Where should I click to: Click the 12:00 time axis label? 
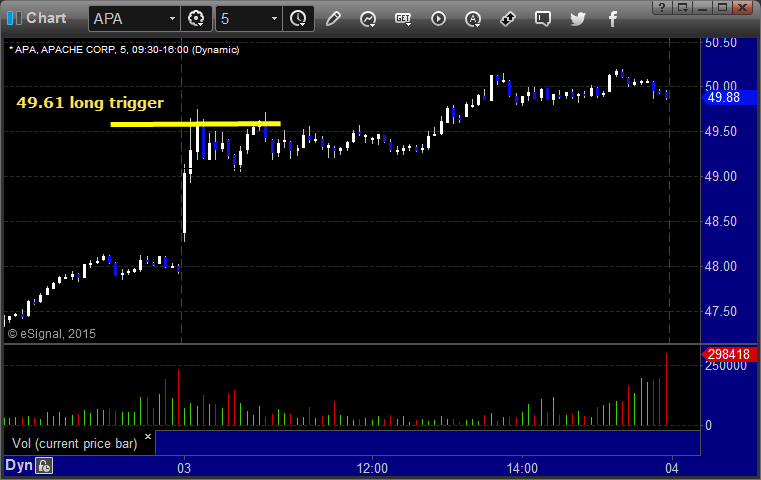pyautogui.click(x=372, y=468)
